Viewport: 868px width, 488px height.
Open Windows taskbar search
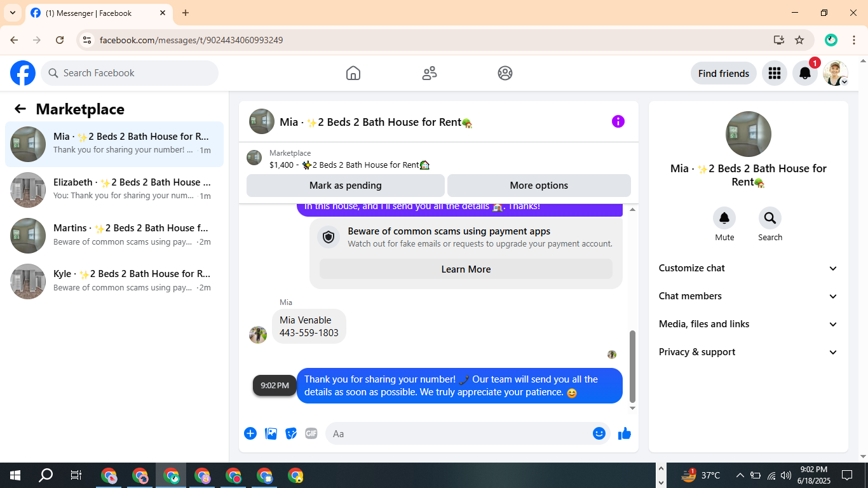point(46,475)
